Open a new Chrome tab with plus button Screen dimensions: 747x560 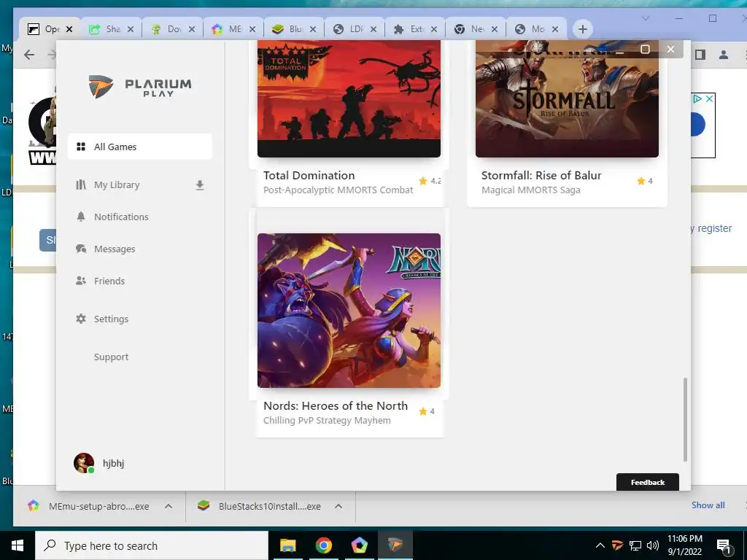pos(583,29)
